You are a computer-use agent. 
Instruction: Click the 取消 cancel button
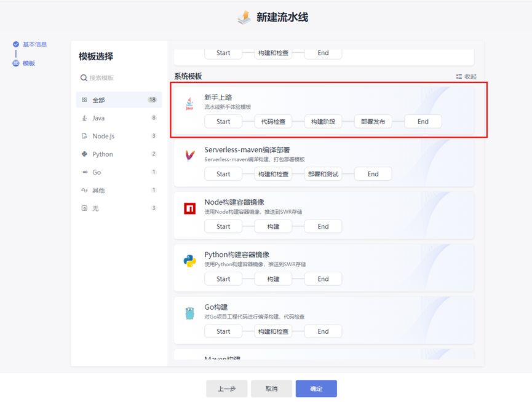tap(271, 388)
